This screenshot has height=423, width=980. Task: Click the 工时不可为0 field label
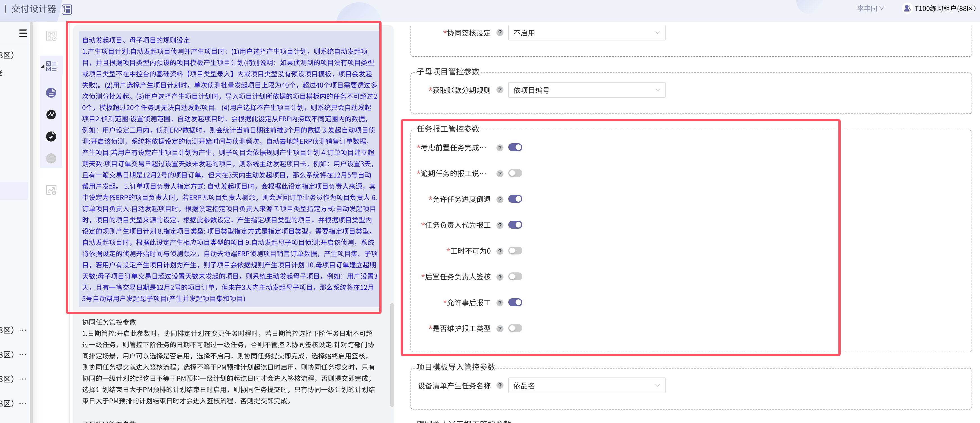click(470, 251)
